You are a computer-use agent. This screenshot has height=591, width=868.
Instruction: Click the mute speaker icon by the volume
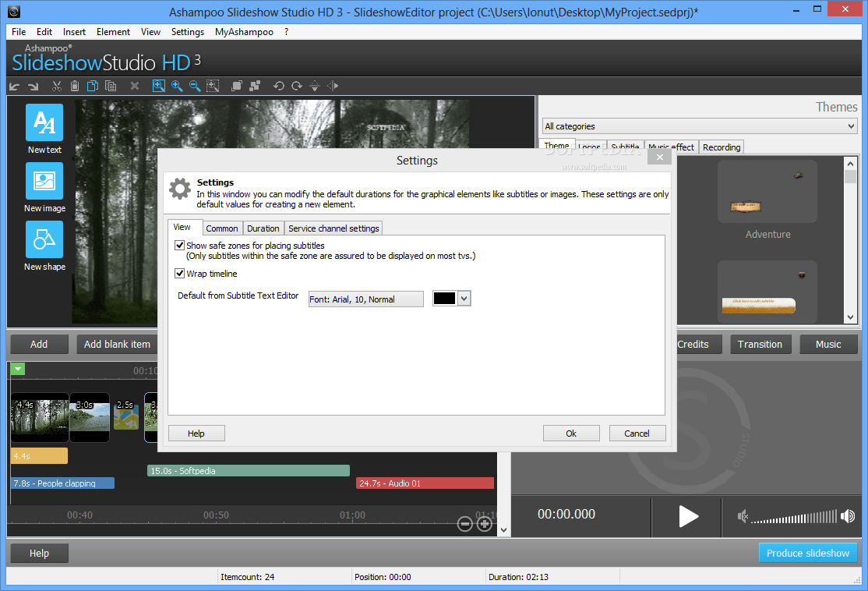tap(743, 517)
